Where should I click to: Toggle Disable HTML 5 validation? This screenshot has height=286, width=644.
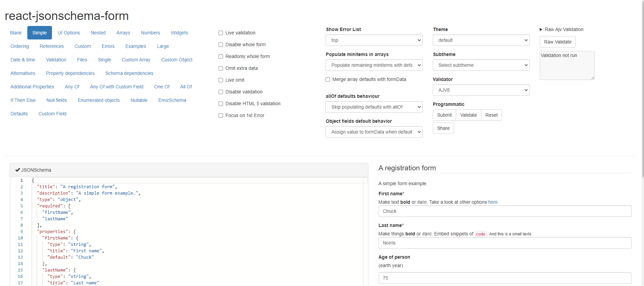click(221, 104)
